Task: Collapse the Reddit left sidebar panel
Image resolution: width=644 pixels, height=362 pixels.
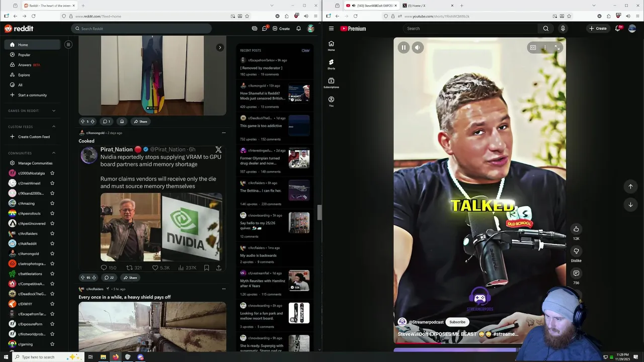Action: pos(68,45)
